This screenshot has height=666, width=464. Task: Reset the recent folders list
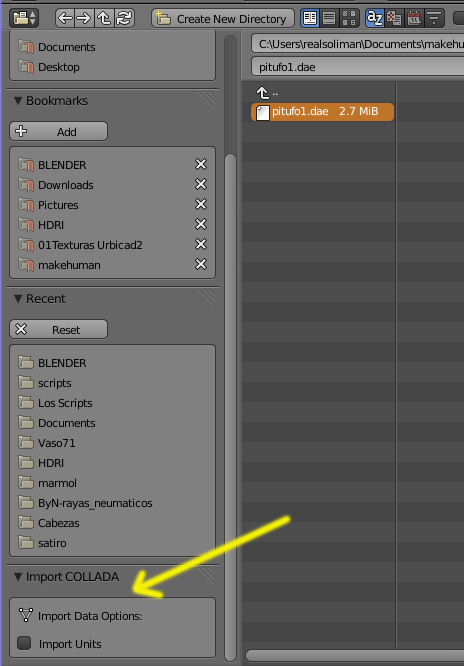[59, 330]
